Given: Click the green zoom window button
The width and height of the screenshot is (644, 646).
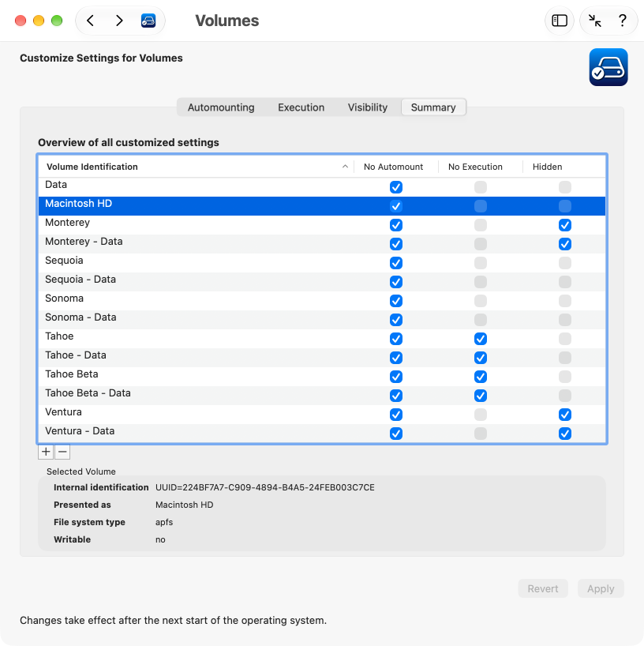Looking at the screenshot, I should click(57, 21).
